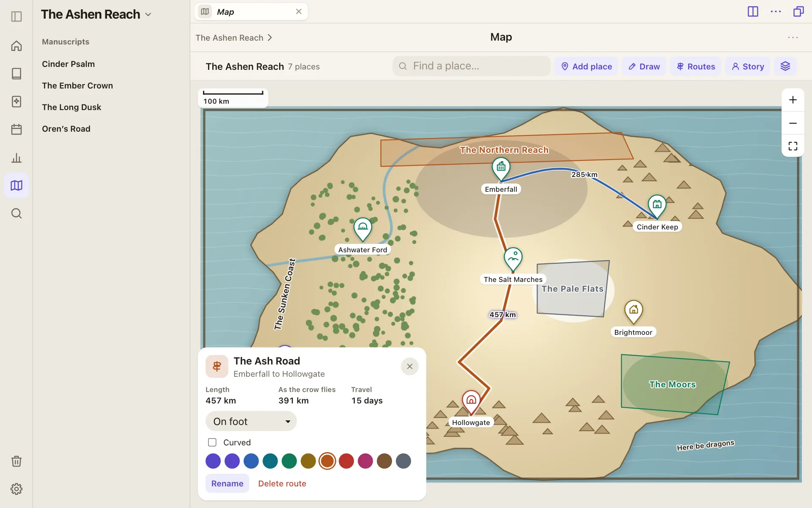This screenshot has height=508, width=812.
Task: Open the search icon in sidebar
Action: point(16,213)
